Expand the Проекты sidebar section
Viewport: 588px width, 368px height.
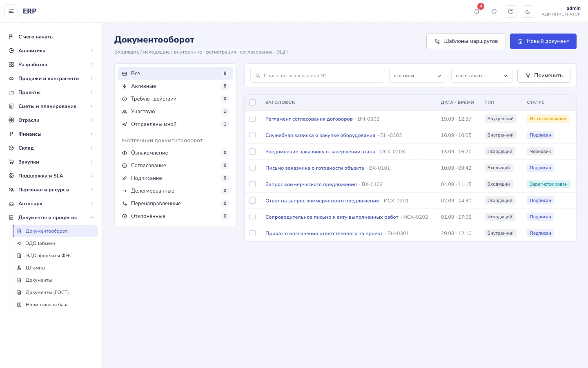(51, 92)
